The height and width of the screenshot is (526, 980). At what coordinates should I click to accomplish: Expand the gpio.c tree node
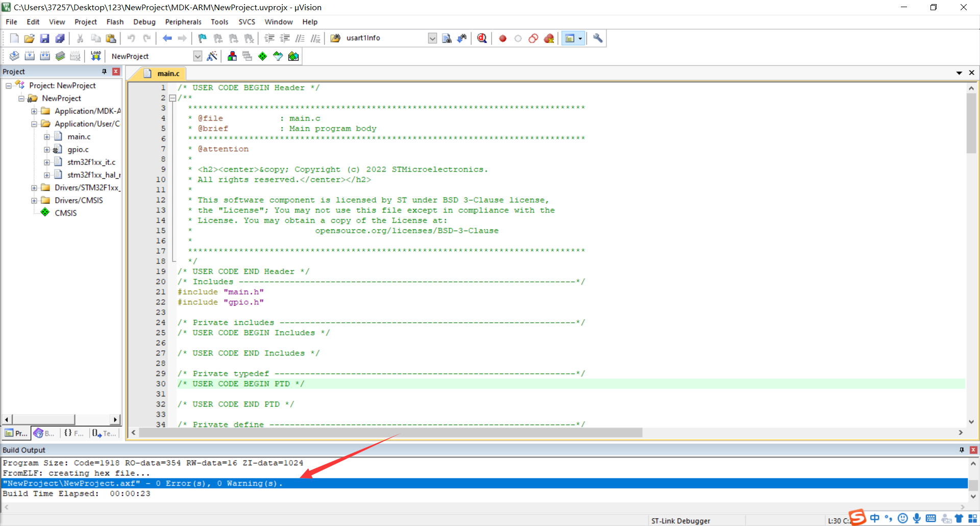coord(47,150)
